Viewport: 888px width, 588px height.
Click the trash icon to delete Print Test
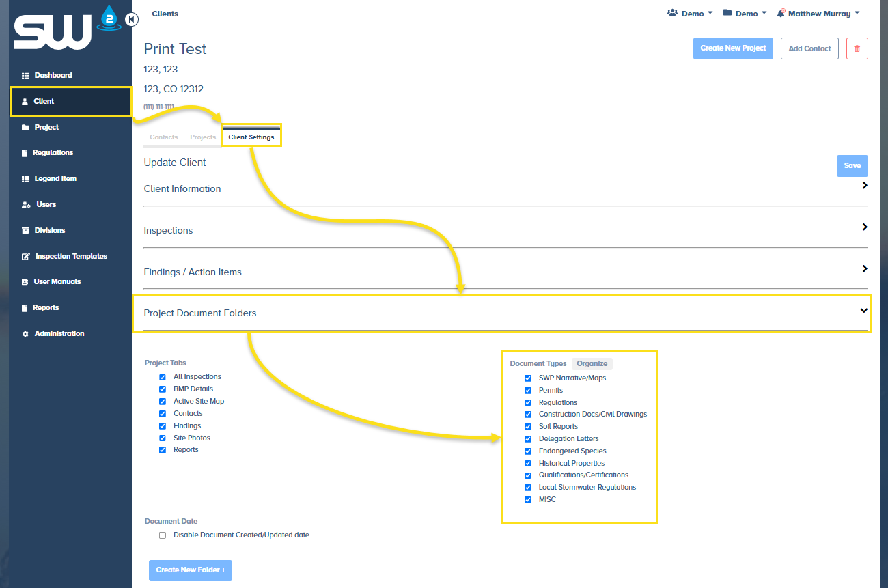click(x=857, y=48)
